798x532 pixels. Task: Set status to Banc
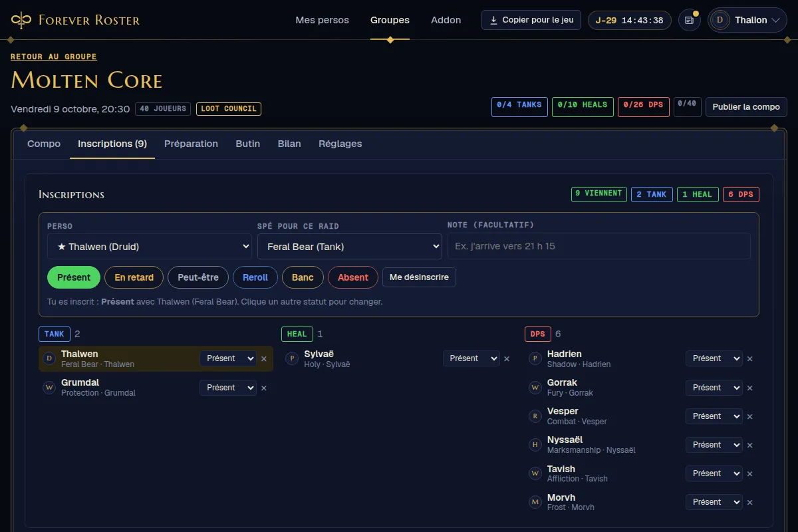[x=303, y=277]
